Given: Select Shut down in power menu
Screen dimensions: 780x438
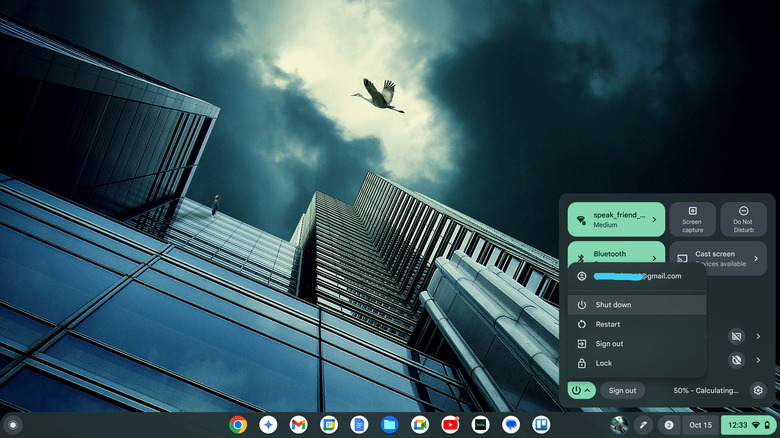Looking at the screenshot, I should click(613, 304).
